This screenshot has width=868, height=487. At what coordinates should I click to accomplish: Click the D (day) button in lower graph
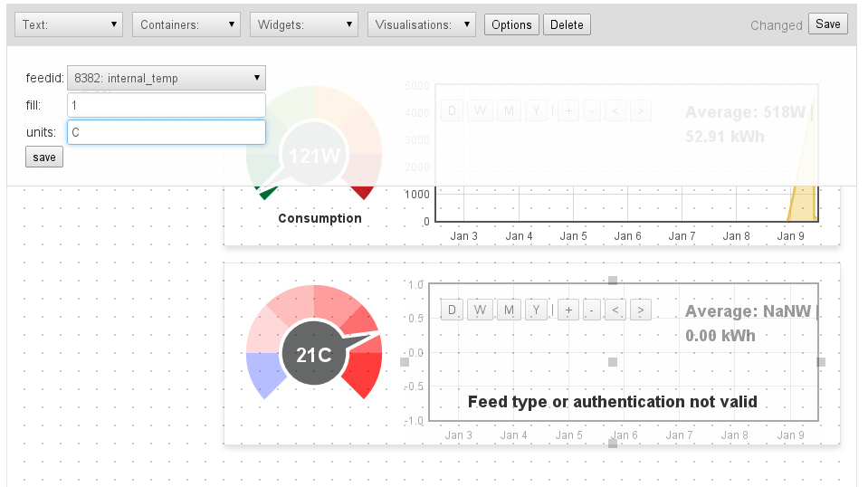coord(453,310)
